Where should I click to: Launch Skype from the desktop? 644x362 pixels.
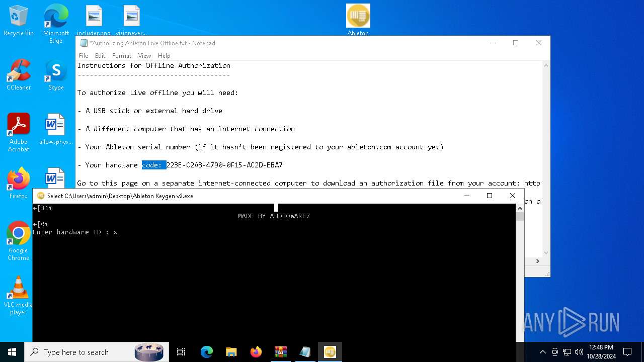click(x=56, y=74)
